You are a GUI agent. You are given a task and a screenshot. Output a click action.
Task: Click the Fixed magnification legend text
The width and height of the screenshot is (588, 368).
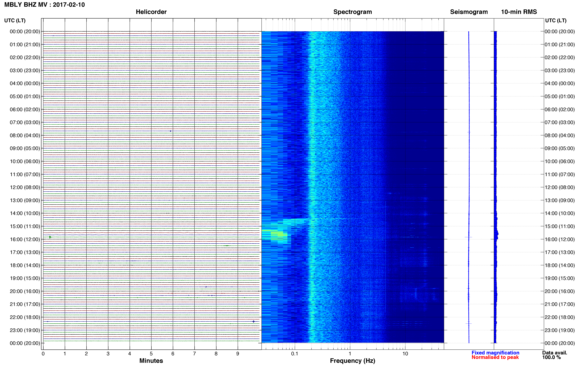click(495, 353)
